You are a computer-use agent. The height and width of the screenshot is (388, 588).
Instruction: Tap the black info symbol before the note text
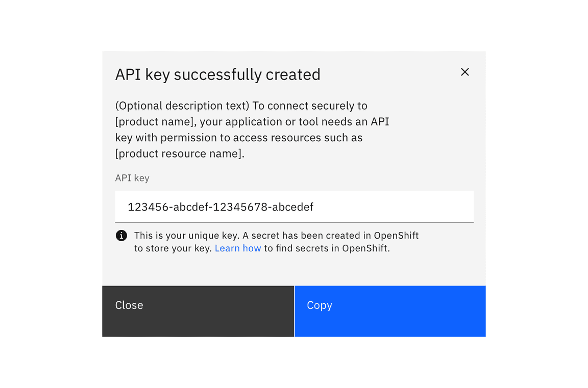[x=121, y=236]
